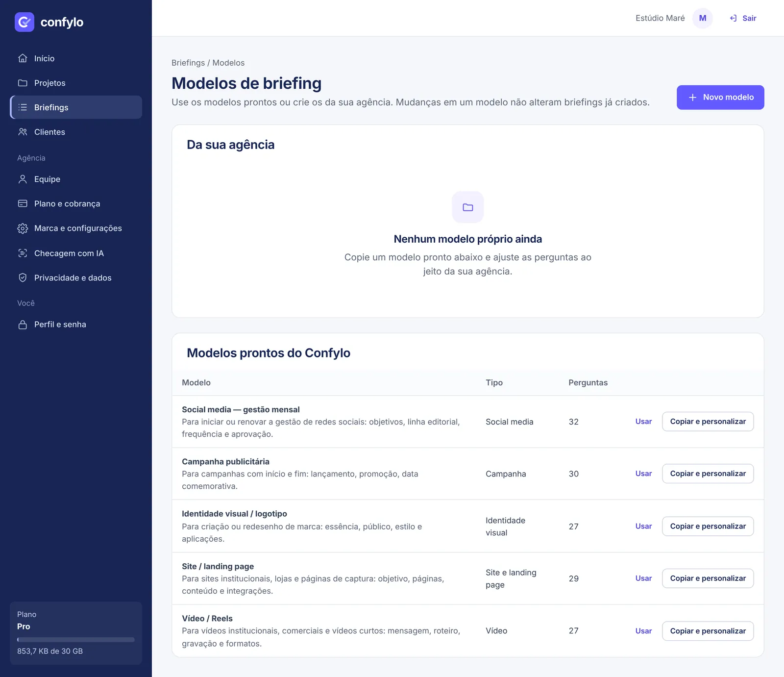Click the list icon beside Briefings
This screenshot has width=784, height=677.
(23, 107)
